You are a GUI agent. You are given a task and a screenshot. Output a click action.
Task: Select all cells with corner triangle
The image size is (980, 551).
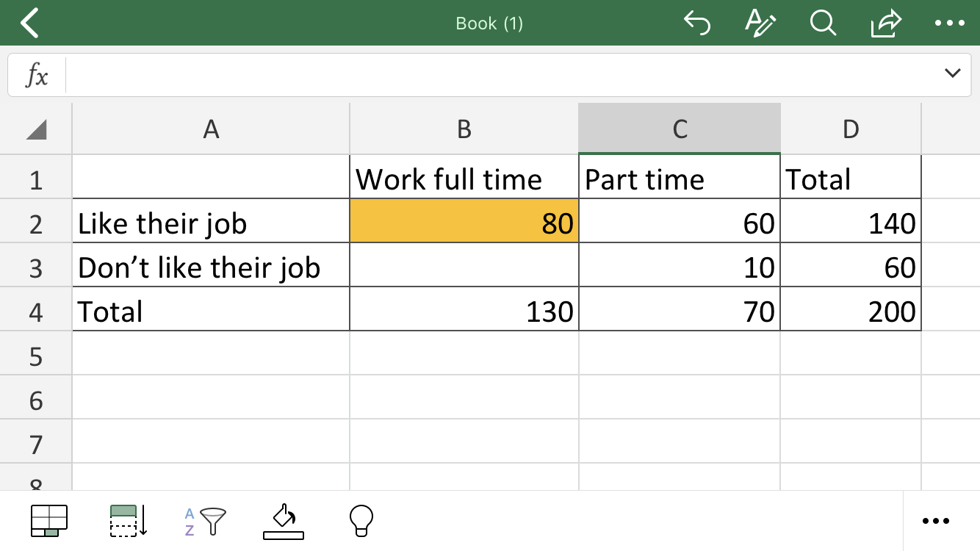click(x=36, y=130)
